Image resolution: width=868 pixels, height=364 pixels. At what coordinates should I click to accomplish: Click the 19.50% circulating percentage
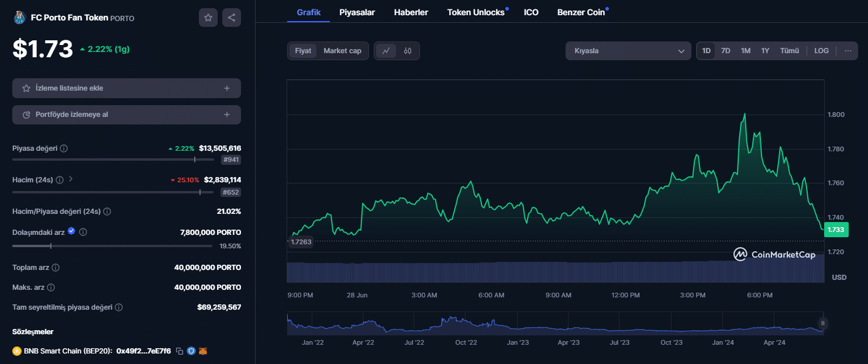(230, 246)
